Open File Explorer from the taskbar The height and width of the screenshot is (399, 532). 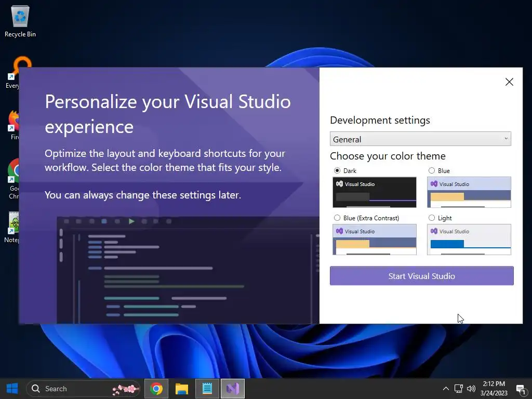[x=182, y=389]
